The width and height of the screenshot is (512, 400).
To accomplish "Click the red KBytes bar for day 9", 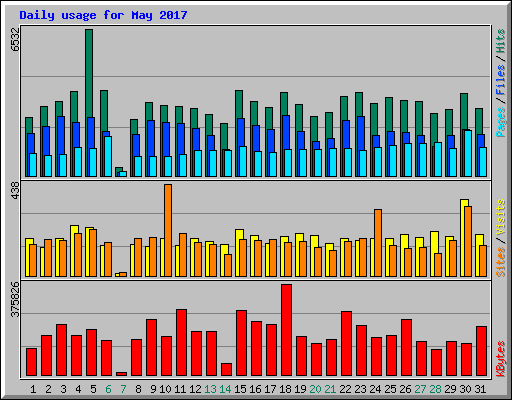I will (152, 348).
